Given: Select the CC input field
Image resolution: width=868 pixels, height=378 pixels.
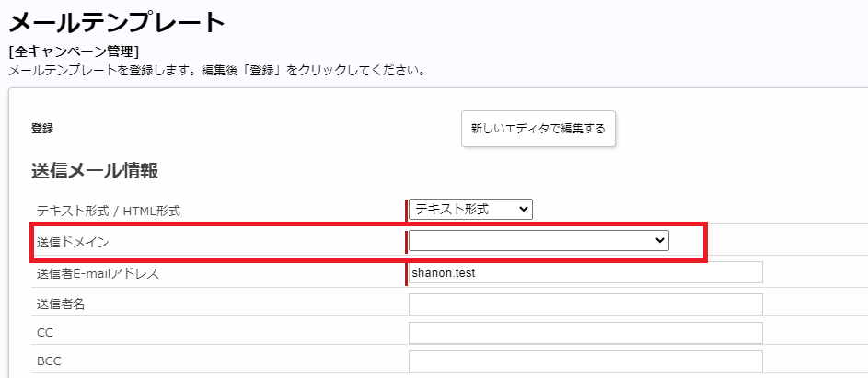Looking at the screenshot, I should pos(585,333).
